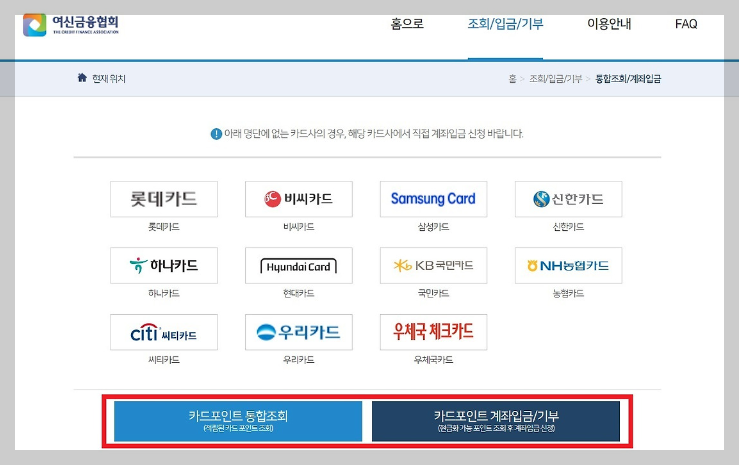Select the 우리카드 logo tile
Viewport: 739px width, 465px height.
(x=299, y=332)
